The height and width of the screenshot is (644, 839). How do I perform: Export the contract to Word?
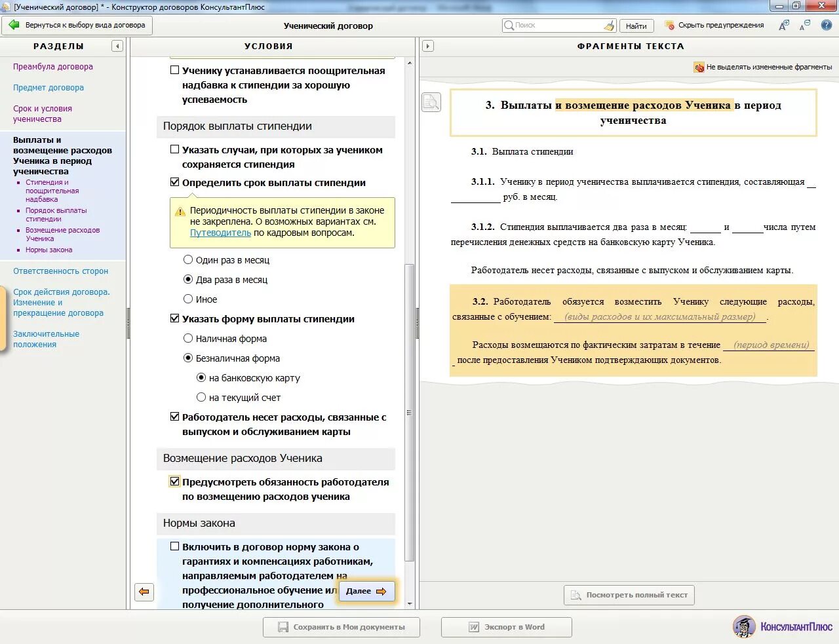507,627
